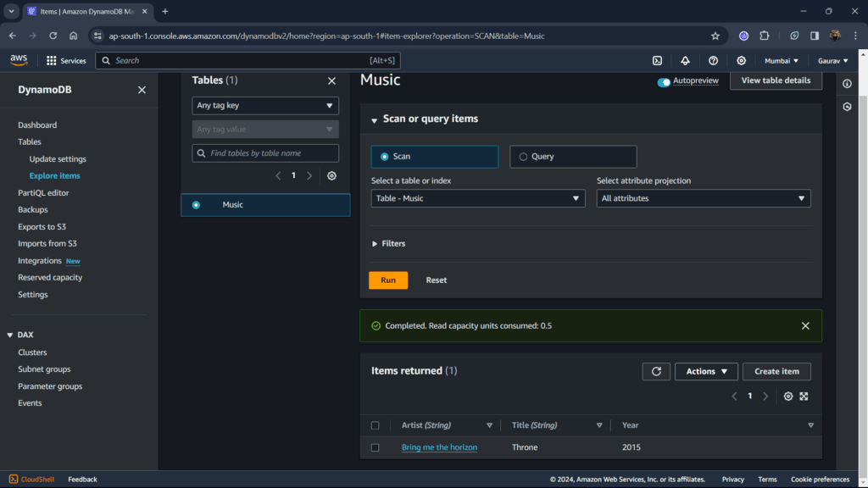Open Reserved capacity in the sidebar
This screenshot has height=488, width=868.
[50, 277]
